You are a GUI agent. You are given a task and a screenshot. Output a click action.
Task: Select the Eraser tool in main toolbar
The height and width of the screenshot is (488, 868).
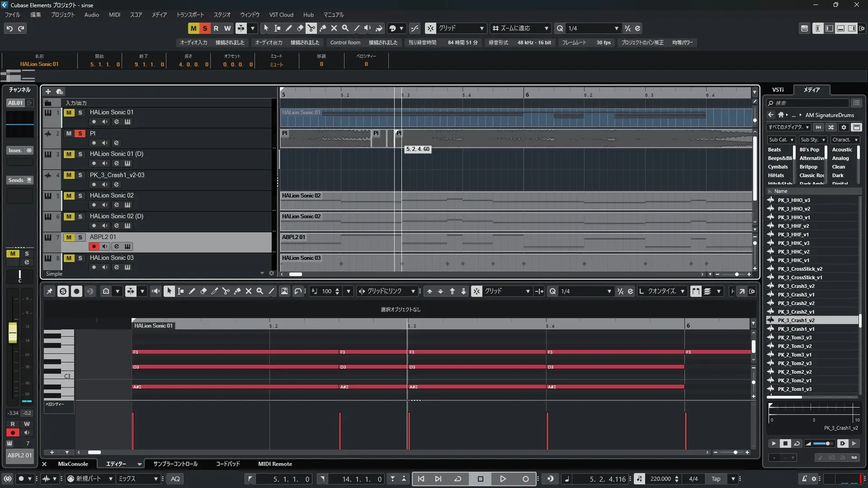[x=300, y=28]
